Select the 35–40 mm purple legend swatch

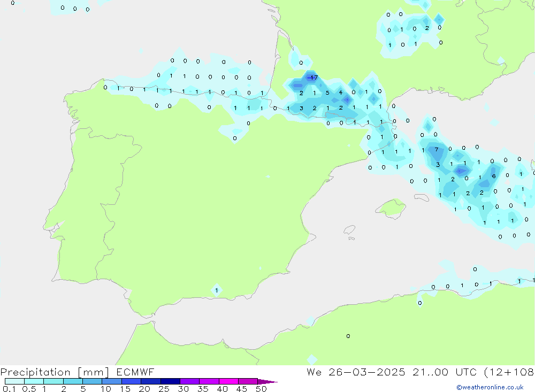point(209,381)
